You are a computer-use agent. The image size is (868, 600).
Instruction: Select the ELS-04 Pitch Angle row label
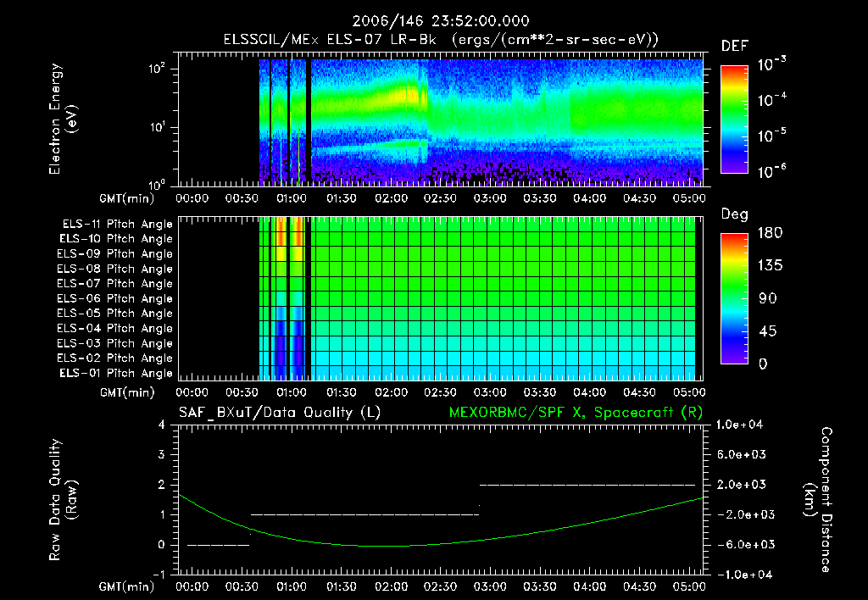pos(115,328)
